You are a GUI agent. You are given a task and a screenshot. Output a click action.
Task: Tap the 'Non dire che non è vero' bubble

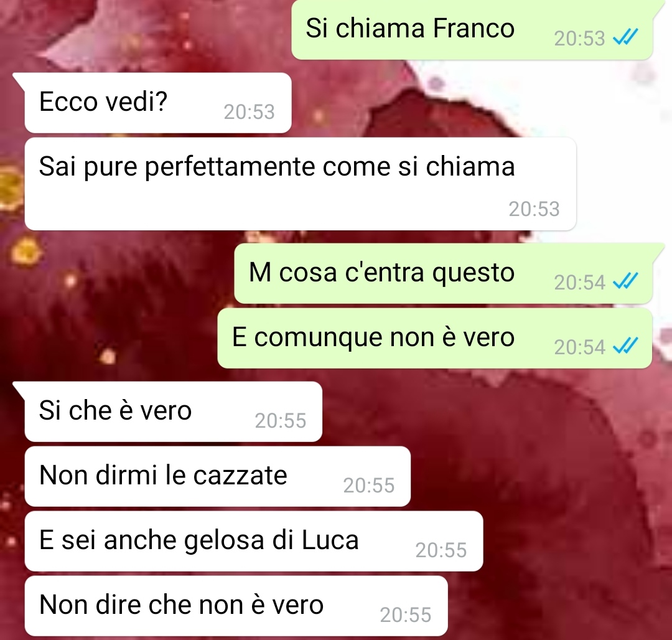tap(236, 606)
